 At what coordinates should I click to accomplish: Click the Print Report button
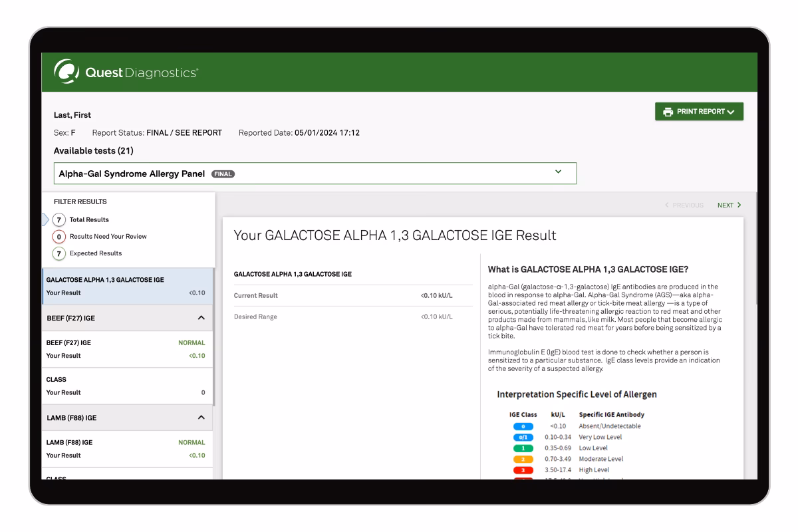699,112
